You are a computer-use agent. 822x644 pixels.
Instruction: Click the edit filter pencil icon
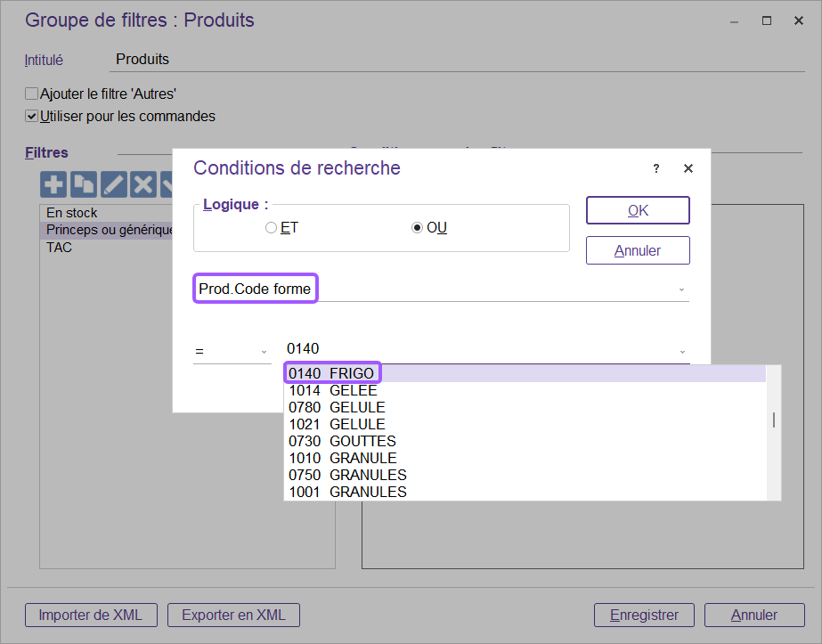pos(113,184)
